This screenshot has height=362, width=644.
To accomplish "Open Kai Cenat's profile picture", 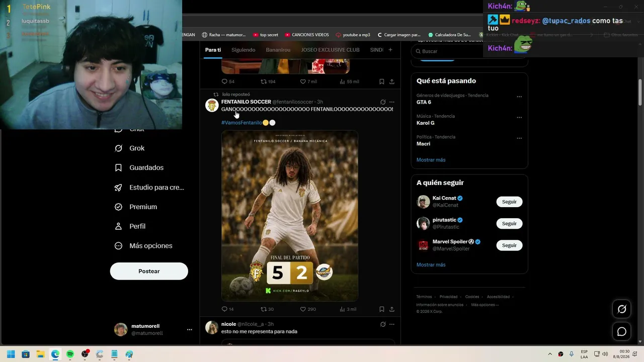I will point(423,202).
